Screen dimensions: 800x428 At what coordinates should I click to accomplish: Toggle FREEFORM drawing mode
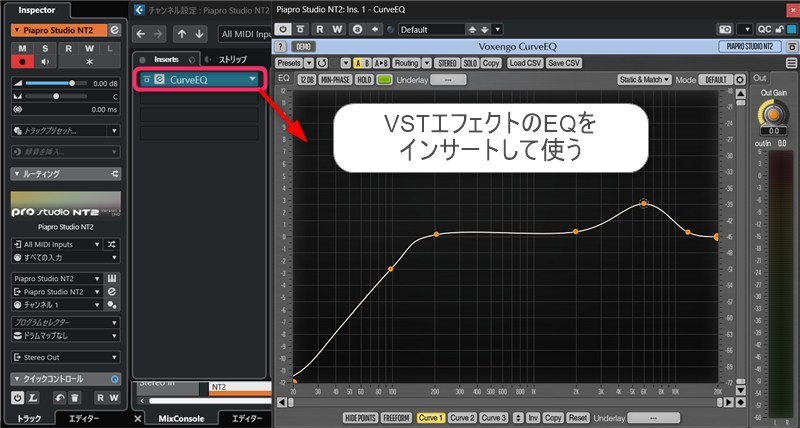click(x=396, y=418)
